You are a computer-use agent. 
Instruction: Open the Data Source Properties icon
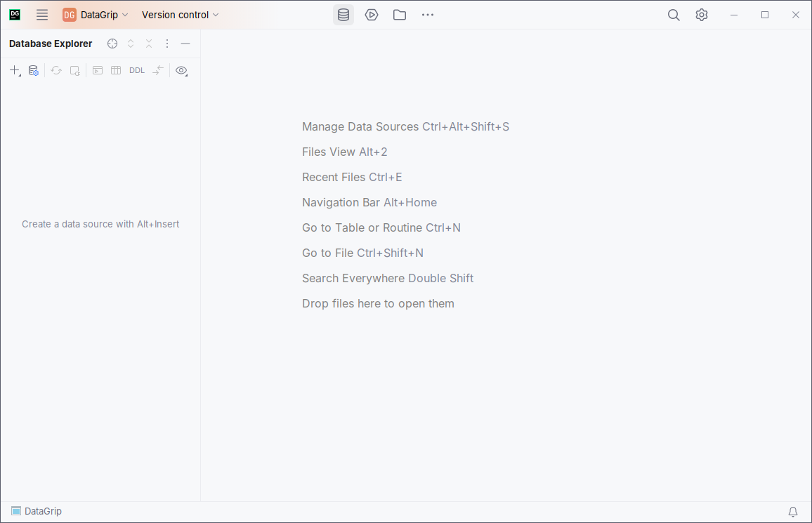[33, 70]
